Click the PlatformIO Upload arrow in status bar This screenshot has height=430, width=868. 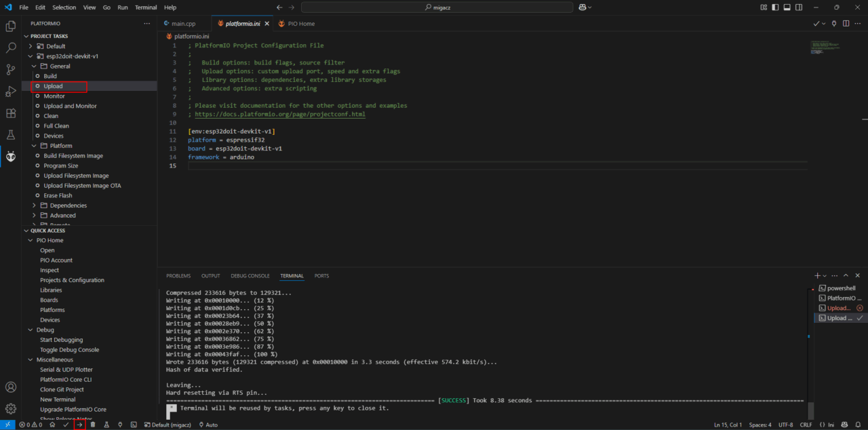(x=79, y=425)
